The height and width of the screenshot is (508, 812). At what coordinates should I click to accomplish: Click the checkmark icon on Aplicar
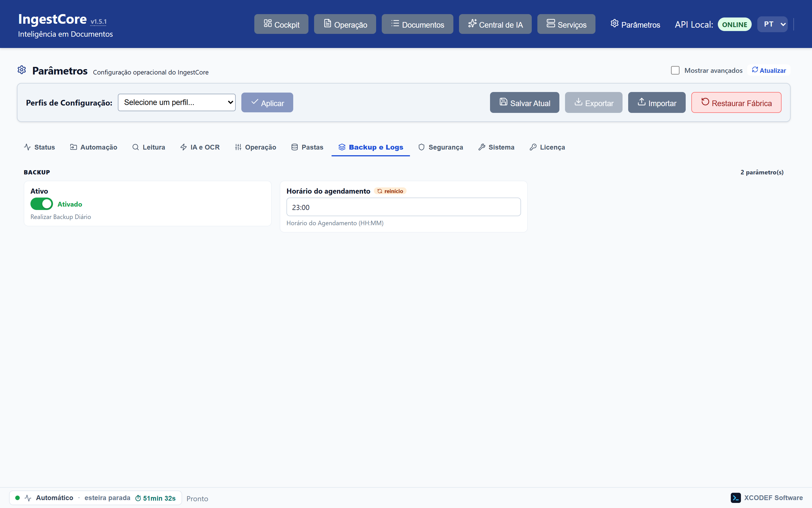[x=255, y=102]
